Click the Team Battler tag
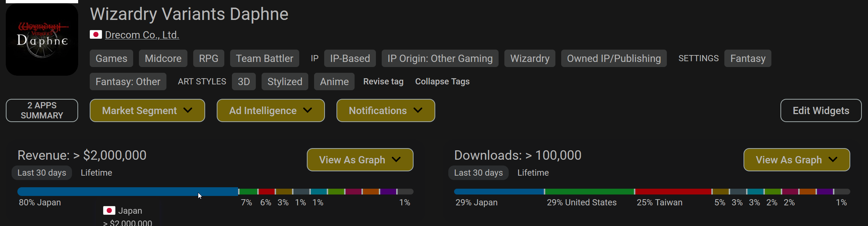The width and height of the screenshot is (868, 226). coord(264,58)
